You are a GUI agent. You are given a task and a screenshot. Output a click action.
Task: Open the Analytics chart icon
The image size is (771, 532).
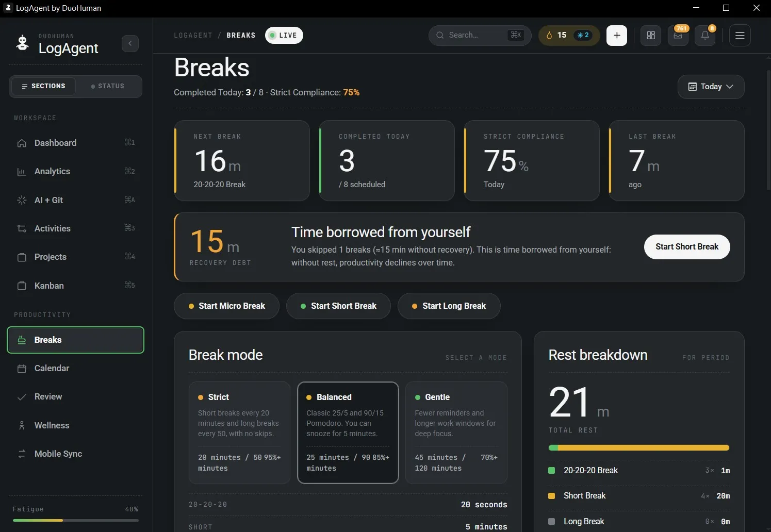(22, 172)
